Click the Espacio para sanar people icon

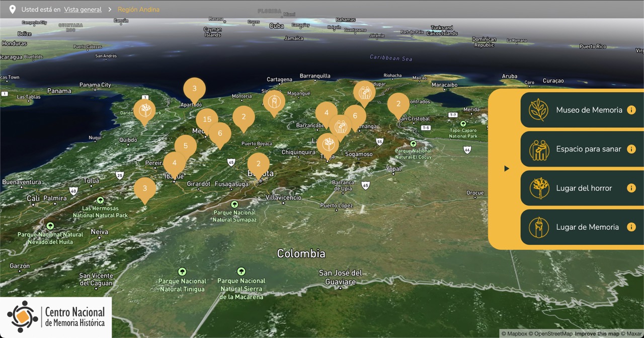coord(538,149)
